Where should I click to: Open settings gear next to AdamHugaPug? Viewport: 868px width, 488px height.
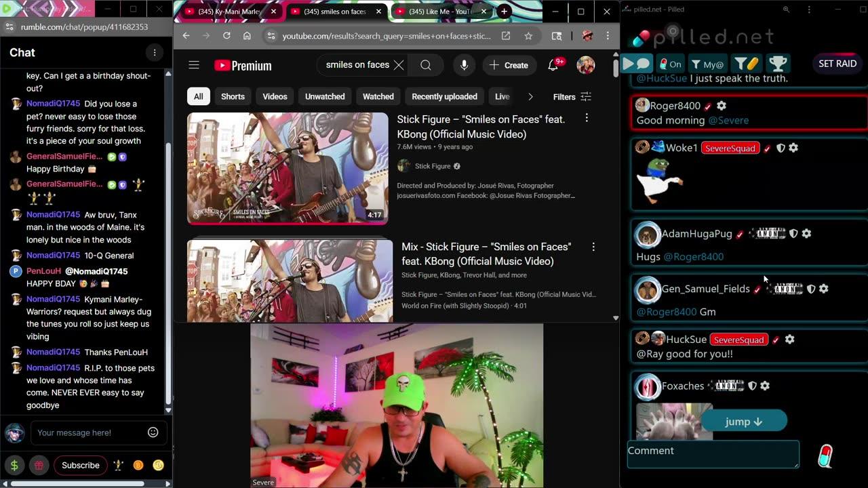coord(806,233)
